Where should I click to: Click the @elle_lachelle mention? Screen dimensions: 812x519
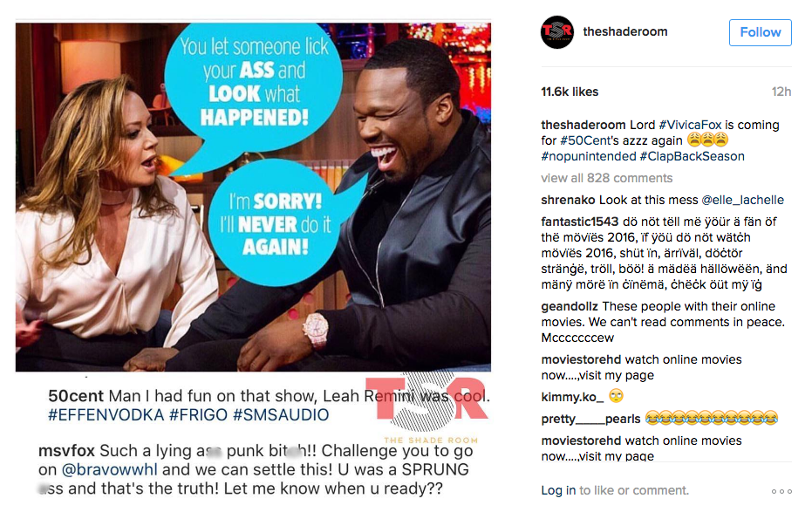[742, 200]
